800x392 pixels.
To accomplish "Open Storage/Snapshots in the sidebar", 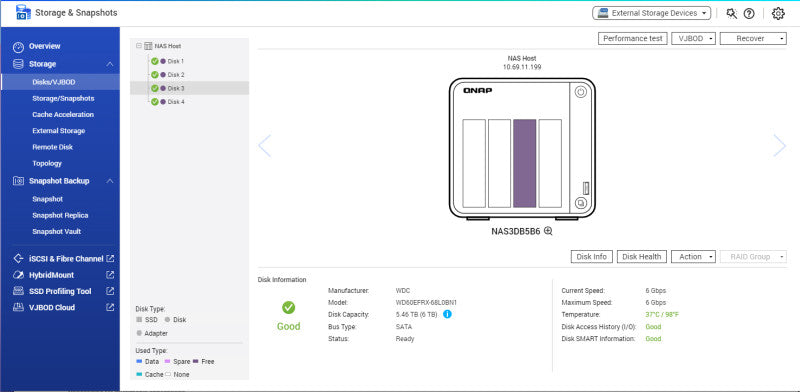I will (x=63, y=99).
